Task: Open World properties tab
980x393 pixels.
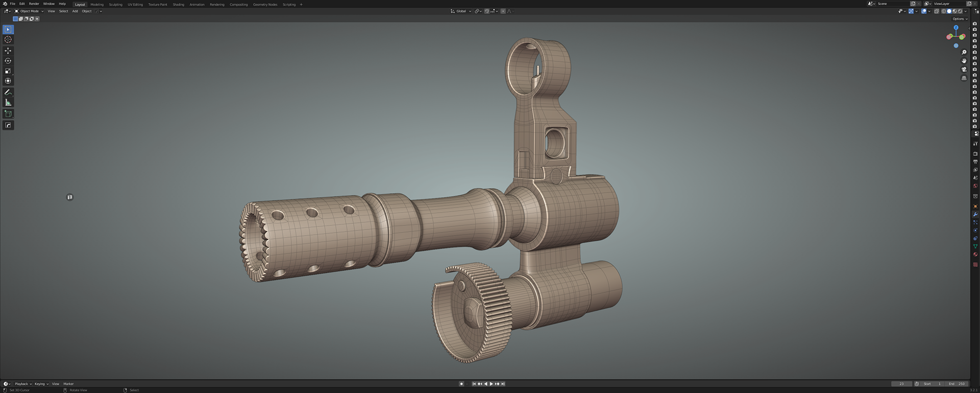Action: [975, 186]
